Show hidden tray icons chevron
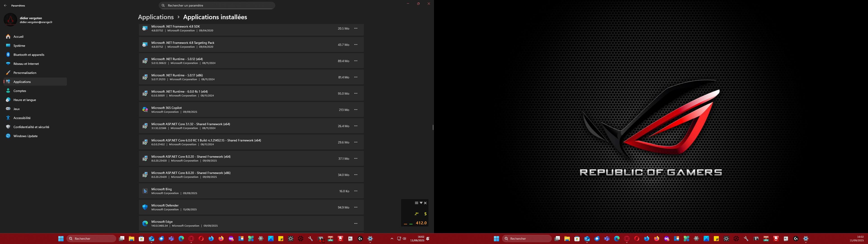 (x=392, y=239)
